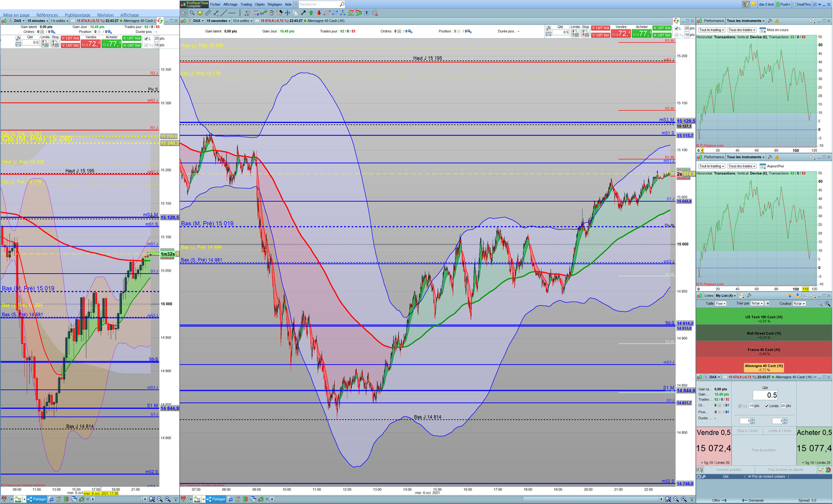Viewport: 833px width, 504px height.
Task: Open the Réglages menu
Action: (x=275, y=4)
